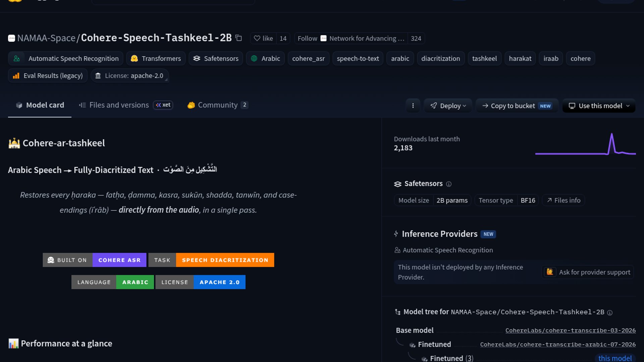Screen dimensions: 644x362
Task: Click Model size 2B params badge
Action: (433, 200)
